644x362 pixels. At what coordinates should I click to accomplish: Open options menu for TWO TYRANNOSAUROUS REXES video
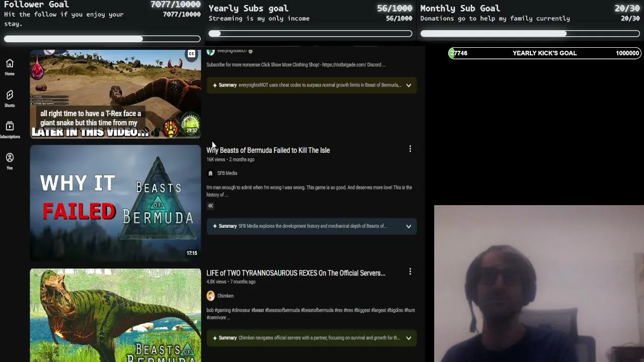point(410,272)
